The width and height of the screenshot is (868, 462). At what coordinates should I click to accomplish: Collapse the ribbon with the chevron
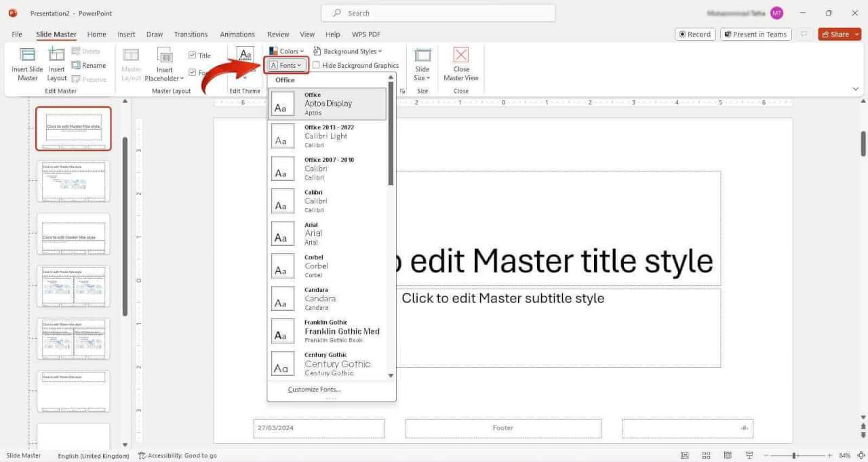point(855,88)
